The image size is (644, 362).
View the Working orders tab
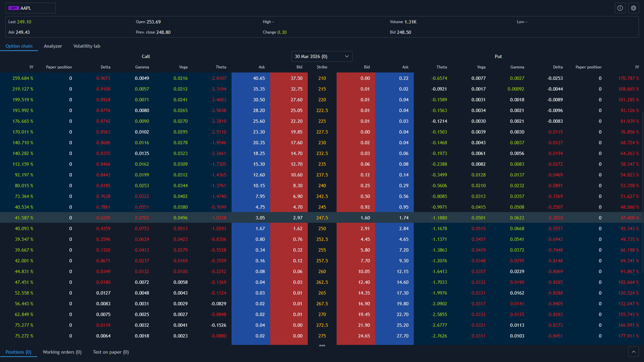coord(62,352)
